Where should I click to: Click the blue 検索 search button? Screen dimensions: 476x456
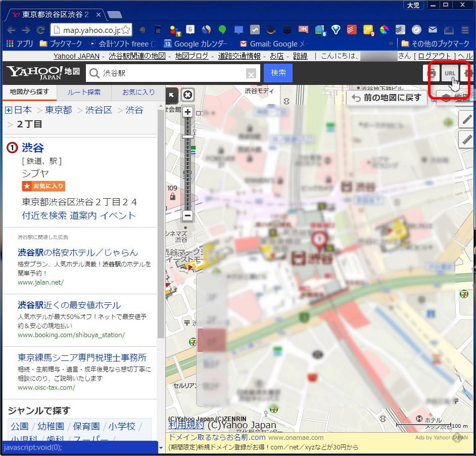coord(278,73)
